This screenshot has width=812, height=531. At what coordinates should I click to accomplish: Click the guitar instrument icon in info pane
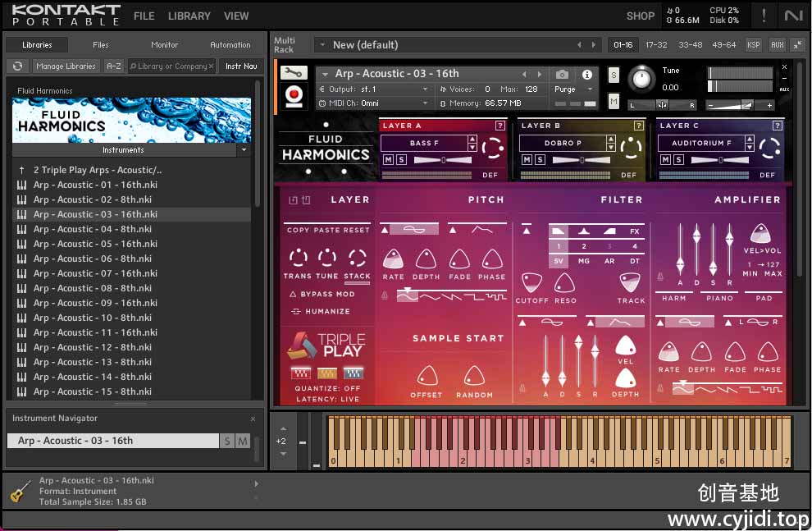[x=20, y=491]
